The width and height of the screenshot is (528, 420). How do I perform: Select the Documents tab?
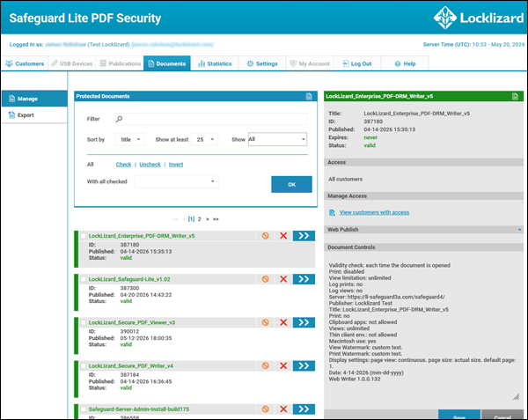166,63
